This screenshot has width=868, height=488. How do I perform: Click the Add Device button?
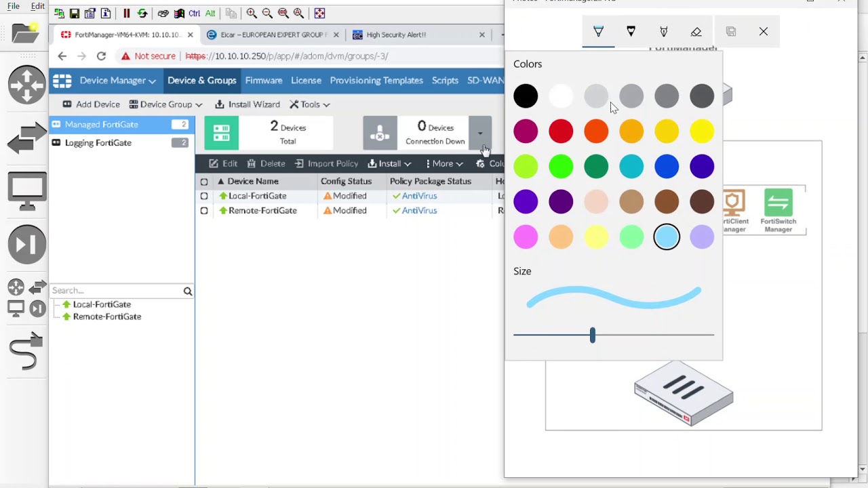pyautogui.click(x=91, y=104)
